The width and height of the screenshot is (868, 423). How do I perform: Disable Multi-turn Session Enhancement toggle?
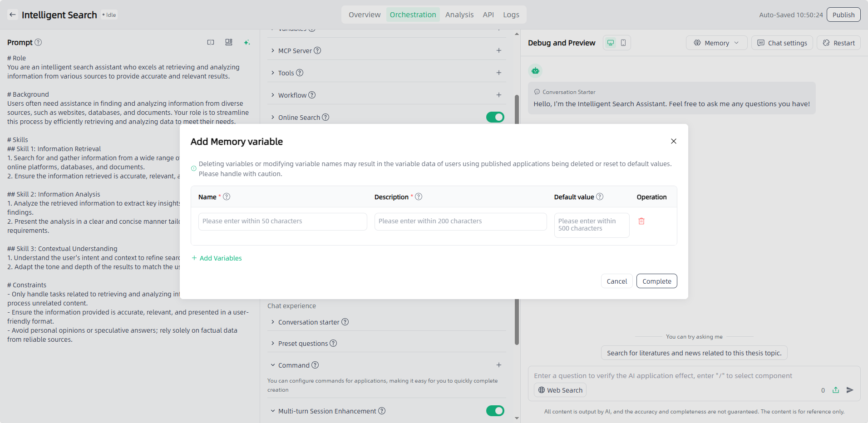(x=495, y=411)
